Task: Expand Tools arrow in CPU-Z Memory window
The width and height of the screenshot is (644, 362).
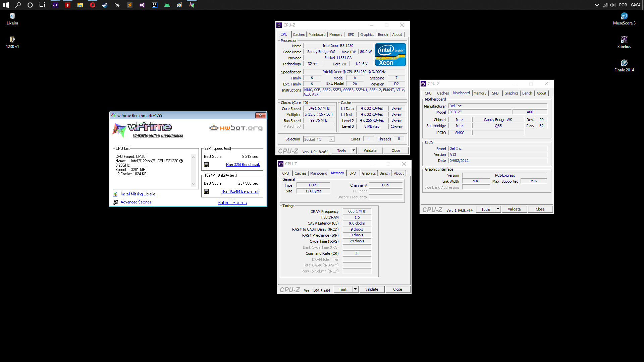Action: pyautogui.click(x=355, y=289)
